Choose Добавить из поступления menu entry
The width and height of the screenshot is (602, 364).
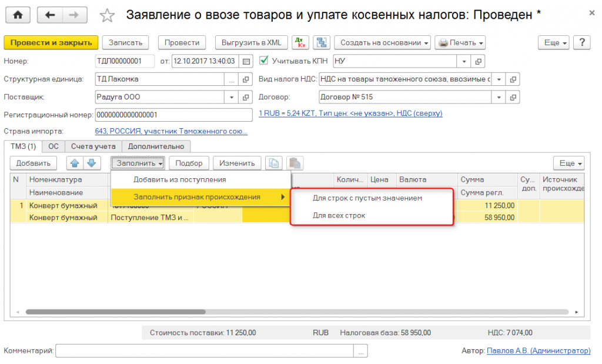[x=179, y=179]
